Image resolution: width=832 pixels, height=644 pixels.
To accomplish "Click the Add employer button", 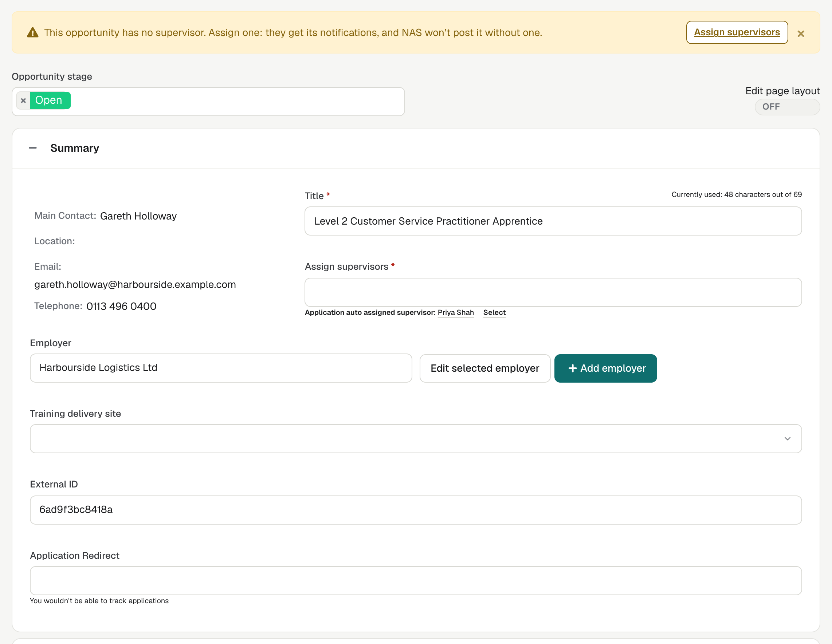I will click(x=605, y=368).
